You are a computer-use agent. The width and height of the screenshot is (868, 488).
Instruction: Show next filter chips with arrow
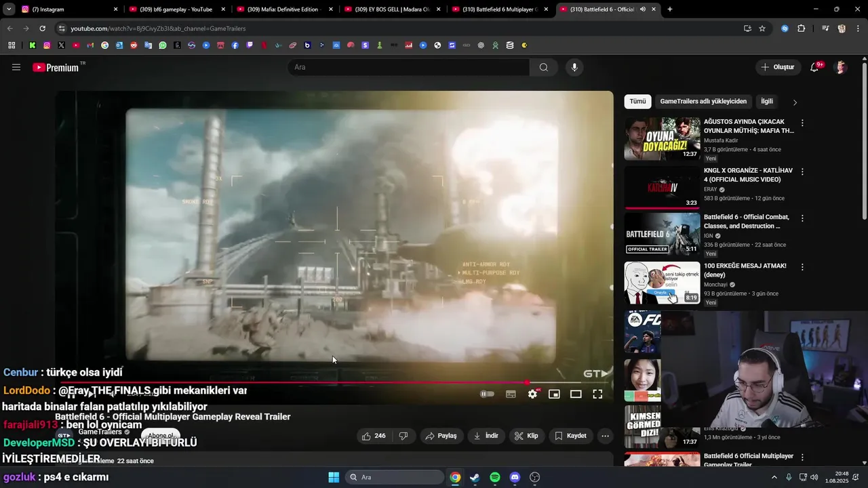tap(795, 102)
